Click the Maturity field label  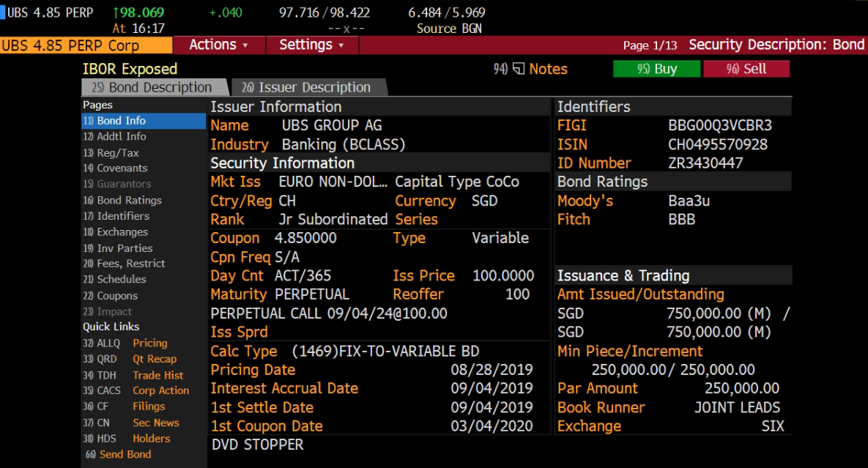[x=239, y=295]
